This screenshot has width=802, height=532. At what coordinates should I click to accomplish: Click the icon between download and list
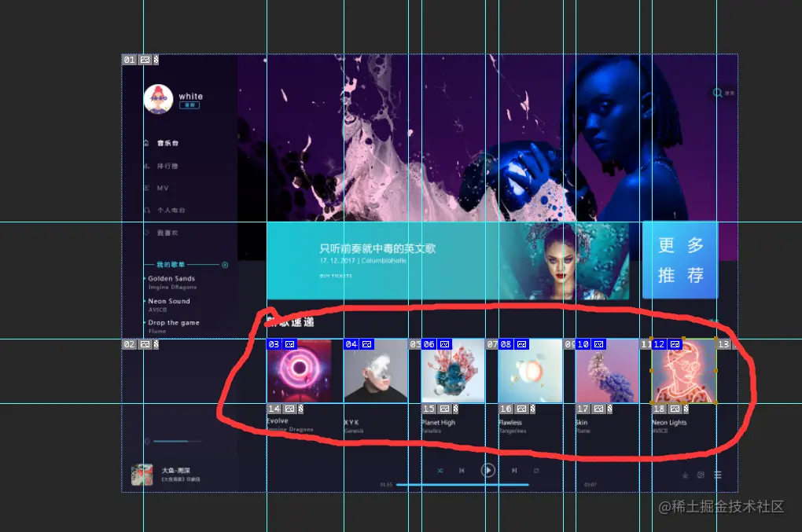(701, 475)
